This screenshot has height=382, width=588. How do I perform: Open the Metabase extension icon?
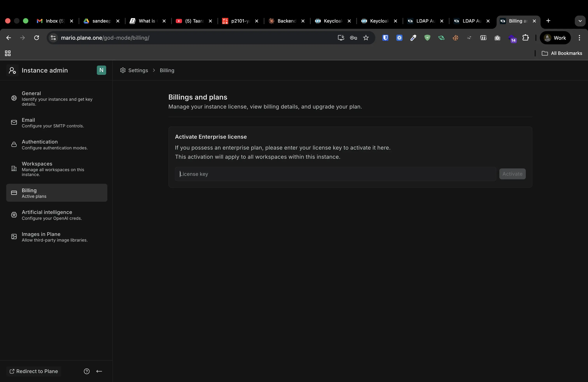pos(483,38)
